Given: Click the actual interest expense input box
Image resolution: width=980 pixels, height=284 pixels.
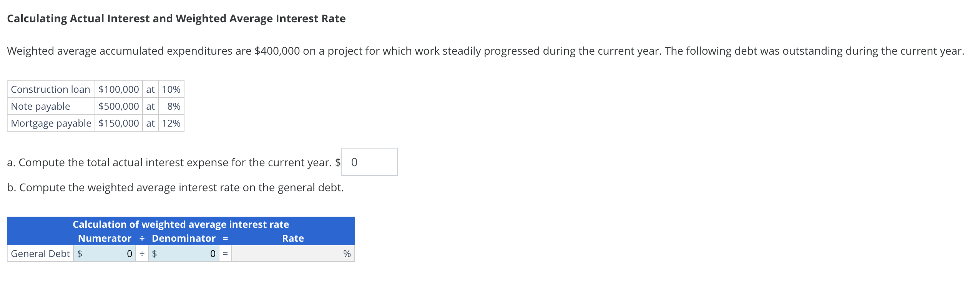Looking at the screenshot, I should pos(368,161).
